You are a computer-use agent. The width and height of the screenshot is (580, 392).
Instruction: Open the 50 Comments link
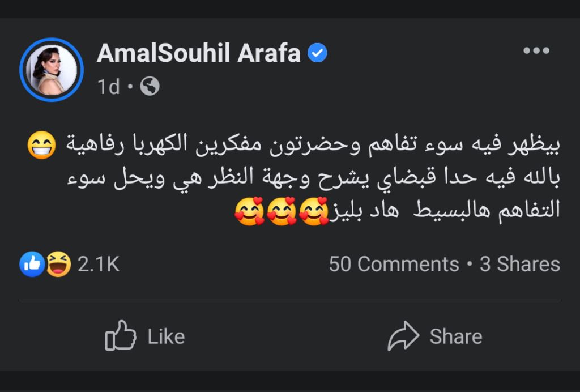coord(394,264)
